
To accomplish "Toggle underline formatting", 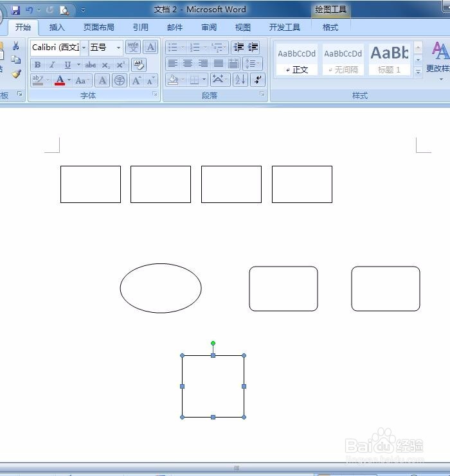I will (x=67, y=65).
